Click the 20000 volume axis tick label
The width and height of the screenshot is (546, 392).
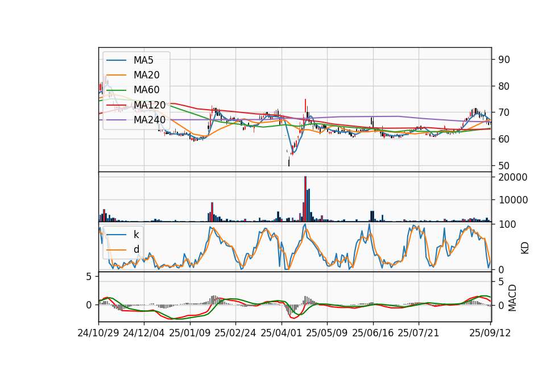(x=513, y=177)
